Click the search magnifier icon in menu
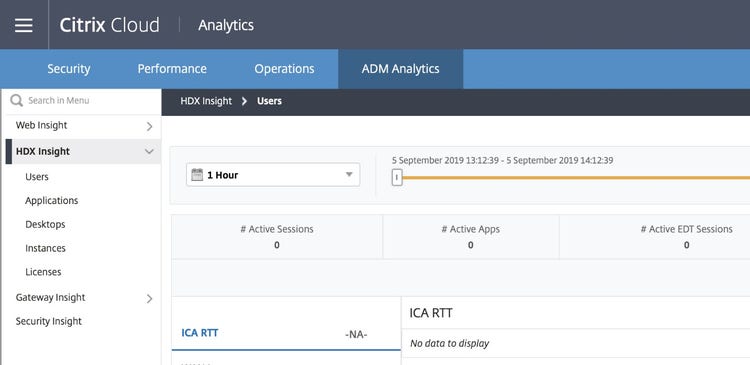This screenshot has height=365, width=750. pos(16,100)
